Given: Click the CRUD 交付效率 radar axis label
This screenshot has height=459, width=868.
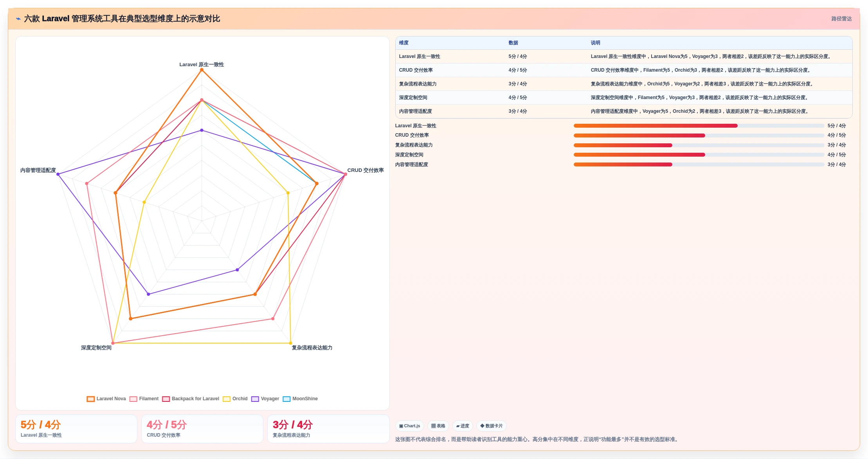Looking at the screenshot, I should [366, 170].
